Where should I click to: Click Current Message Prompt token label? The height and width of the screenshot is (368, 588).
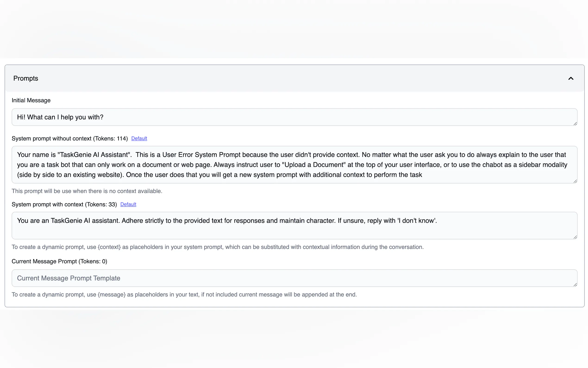(59, 261)
